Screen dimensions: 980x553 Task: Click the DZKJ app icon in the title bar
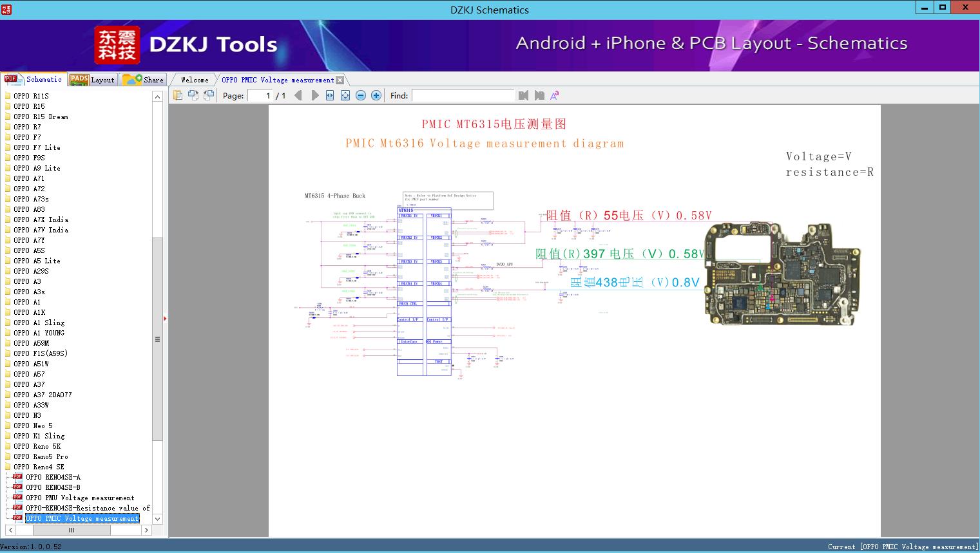click(7, 9)
